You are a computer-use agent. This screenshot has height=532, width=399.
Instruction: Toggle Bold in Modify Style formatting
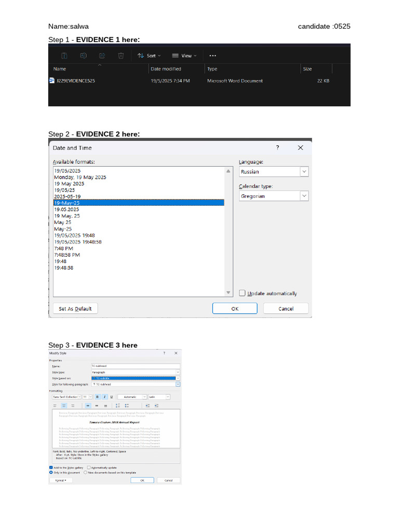tap(97, 396)
